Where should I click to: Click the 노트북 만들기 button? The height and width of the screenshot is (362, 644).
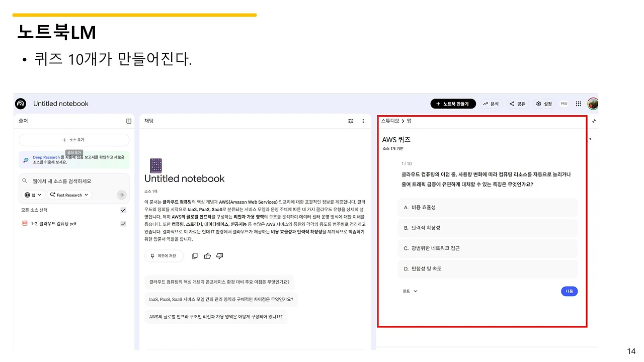click(x=453, y=104)
